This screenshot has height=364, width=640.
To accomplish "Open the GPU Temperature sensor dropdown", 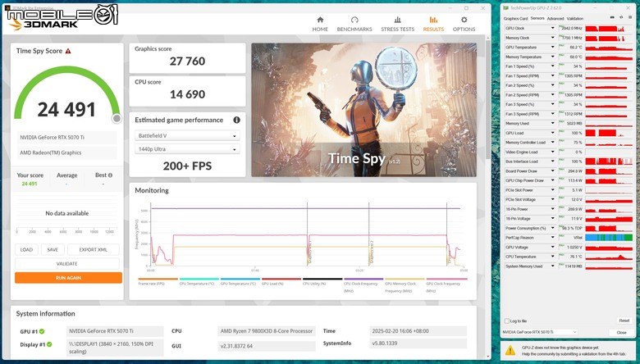I will click(x=553, y=48).
